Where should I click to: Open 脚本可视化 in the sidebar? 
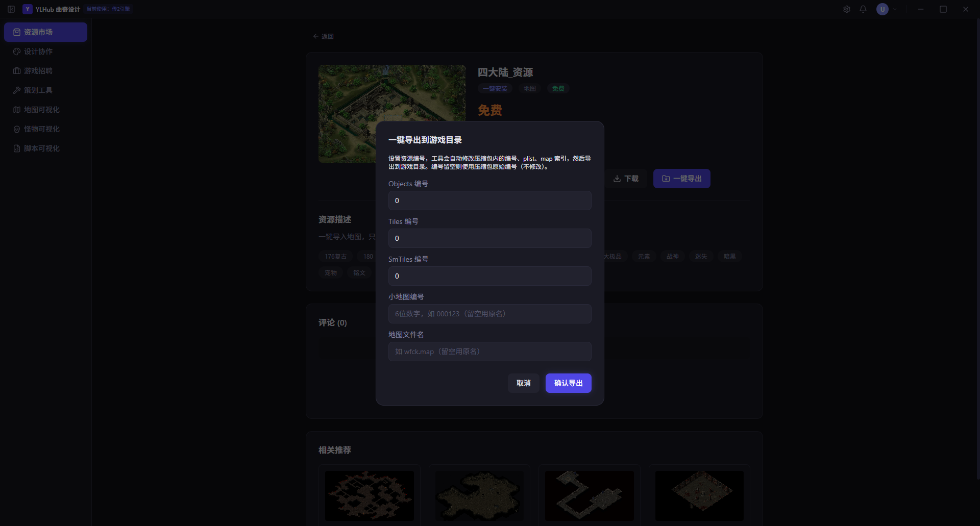pyautogui.click(x=45, y=148)
